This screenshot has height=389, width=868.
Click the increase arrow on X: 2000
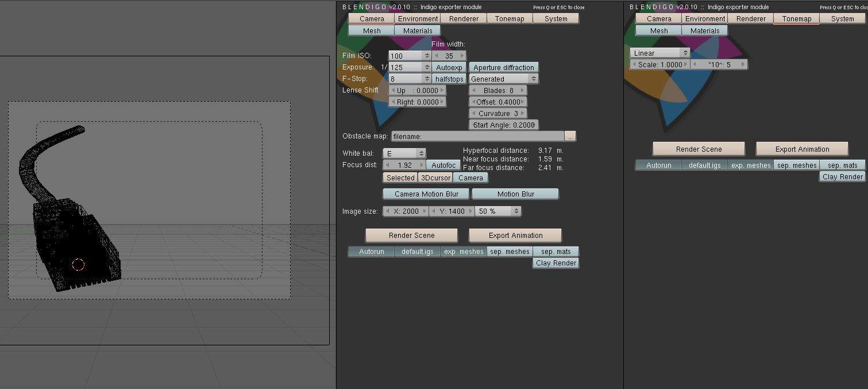[x=425, y=211]
